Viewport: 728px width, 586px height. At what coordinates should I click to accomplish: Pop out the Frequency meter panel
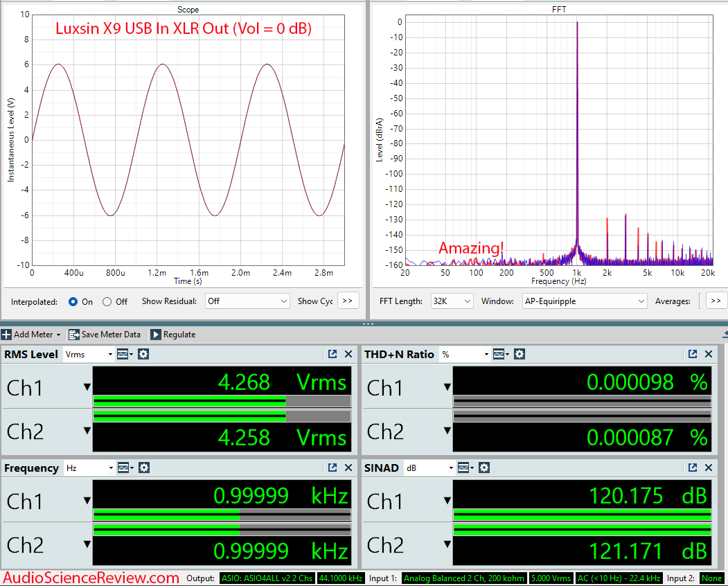(332, 468)
